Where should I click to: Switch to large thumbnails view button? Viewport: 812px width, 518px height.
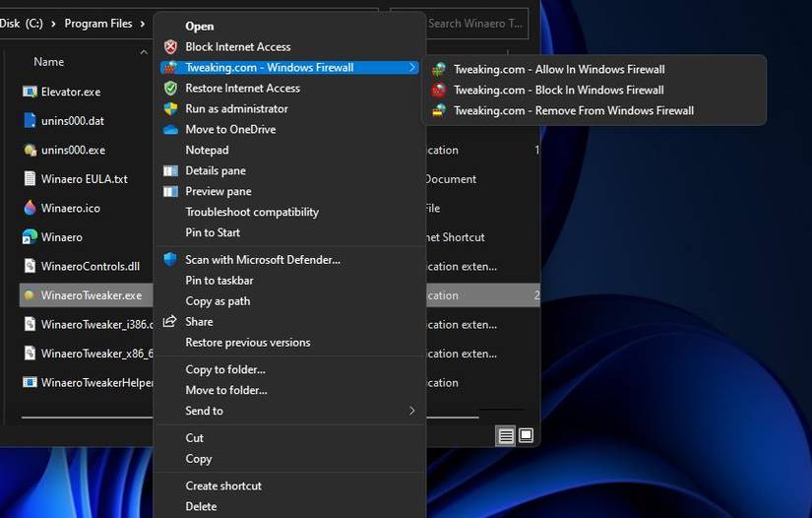527,436
